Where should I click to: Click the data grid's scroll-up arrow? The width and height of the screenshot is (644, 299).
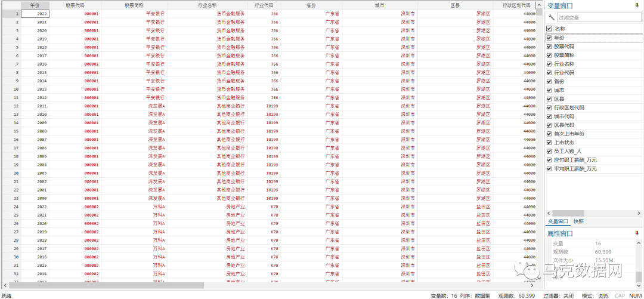[538, 5]
